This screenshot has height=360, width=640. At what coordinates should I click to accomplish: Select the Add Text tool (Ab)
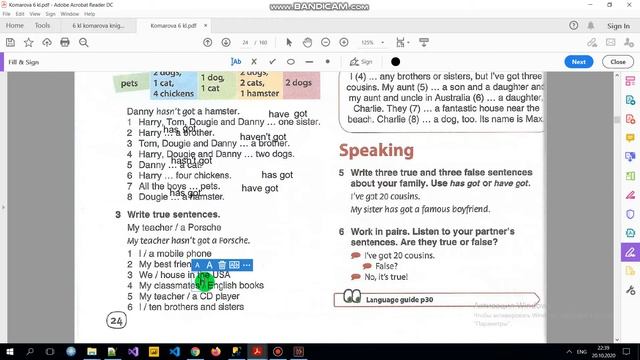(236, 62)
